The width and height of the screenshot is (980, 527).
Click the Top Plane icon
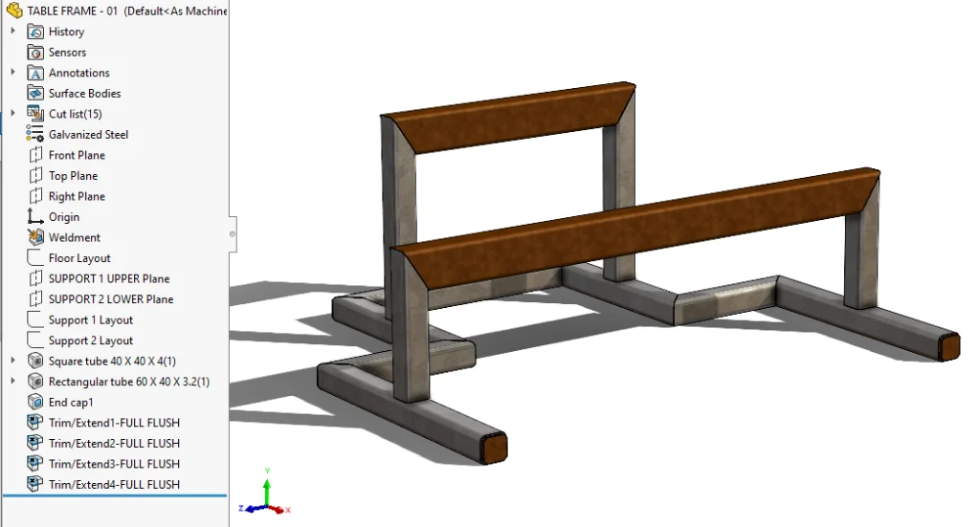[x=35, y=175]
